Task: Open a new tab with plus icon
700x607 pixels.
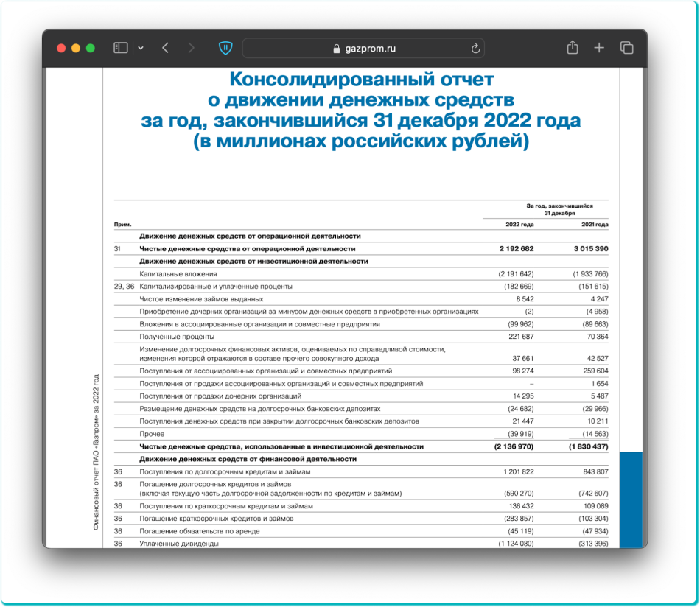Action: click(x=599, y=48)
